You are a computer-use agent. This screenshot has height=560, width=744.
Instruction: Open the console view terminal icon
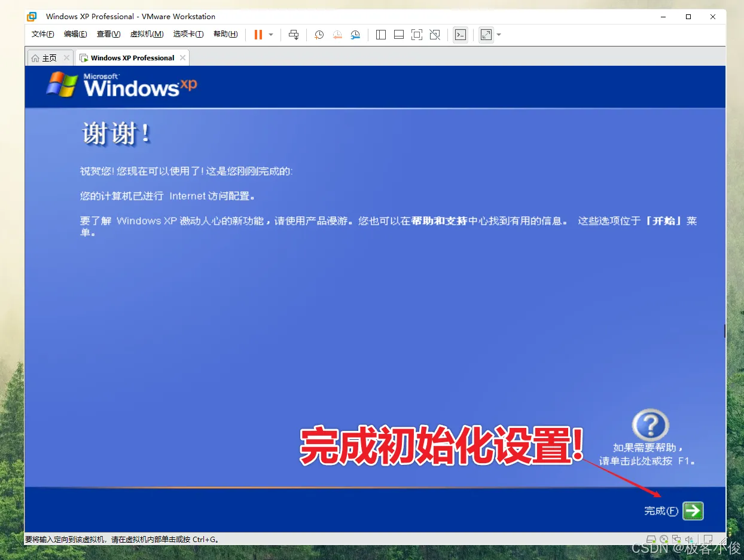point(460,35)
